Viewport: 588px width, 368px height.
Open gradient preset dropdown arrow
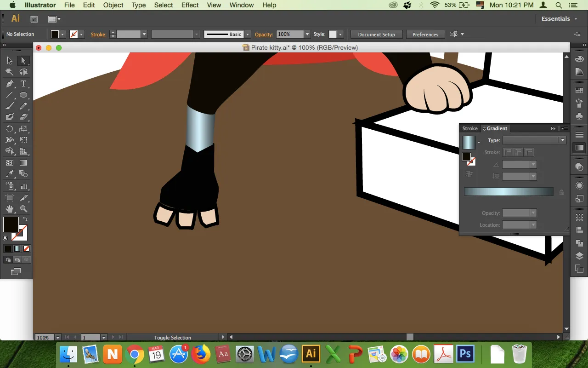click(x=479, y=142)
